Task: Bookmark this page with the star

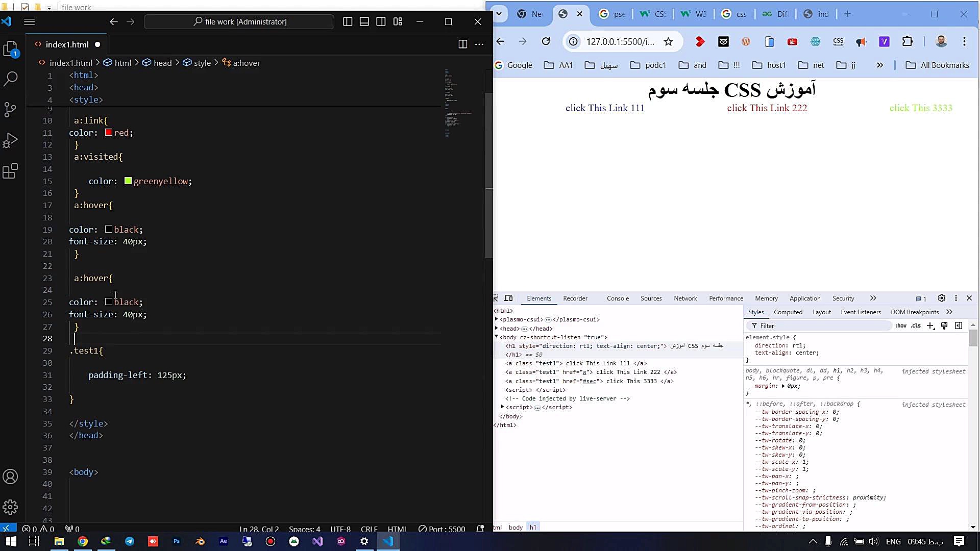Action: [x=668, y=41]
